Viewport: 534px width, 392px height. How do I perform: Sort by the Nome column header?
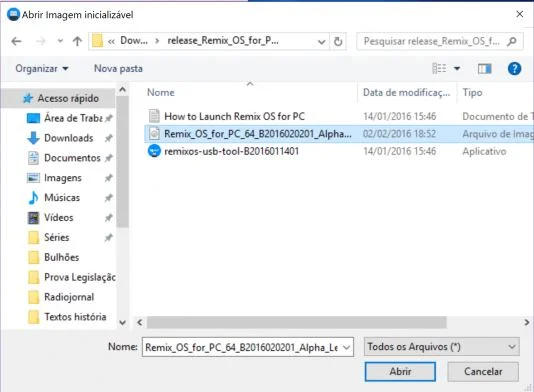[160, 93]
